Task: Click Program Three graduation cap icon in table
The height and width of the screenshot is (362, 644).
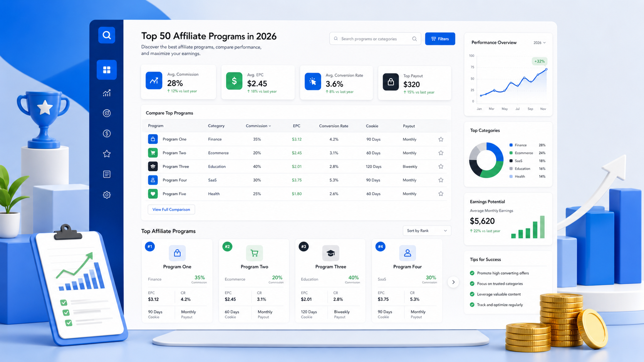Action: tap(153, 166)
